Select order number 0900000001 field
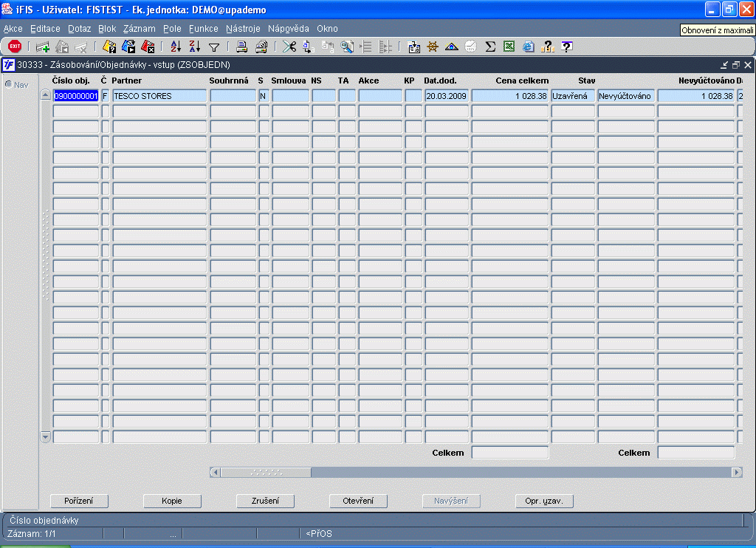756x548 pixels. click(76, 96)
